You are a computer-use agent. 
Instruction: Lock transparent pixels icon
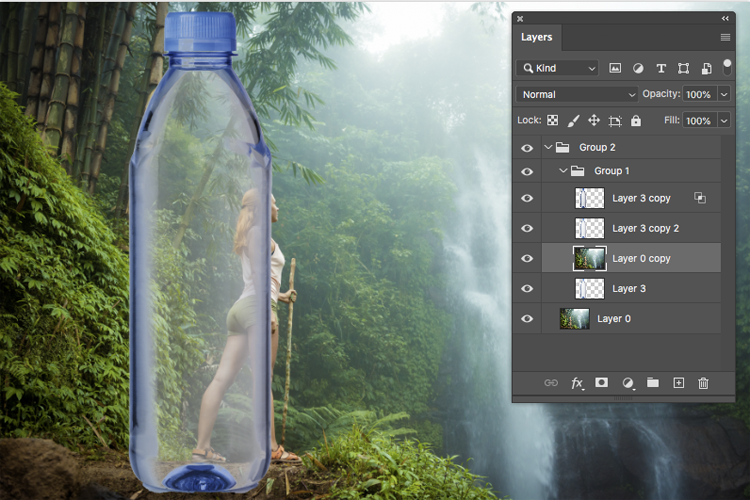[552, 120]
